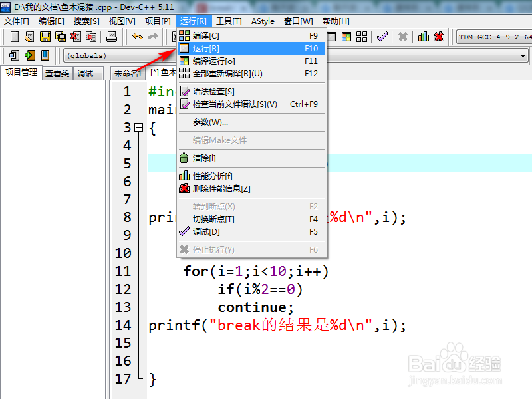Click the Open file toolbar icon
The height and width of the screenshot is (399, 532).
(x=29, y=37)
